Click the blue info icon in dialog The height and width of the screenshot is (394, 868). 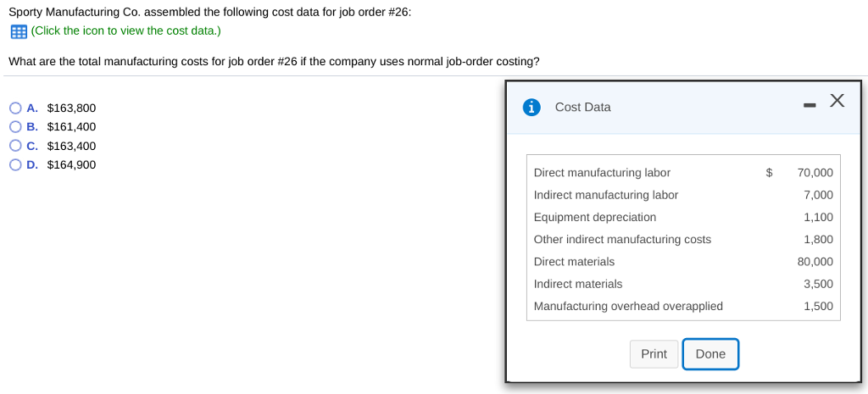pyautogui.click(x=531, y=107)
